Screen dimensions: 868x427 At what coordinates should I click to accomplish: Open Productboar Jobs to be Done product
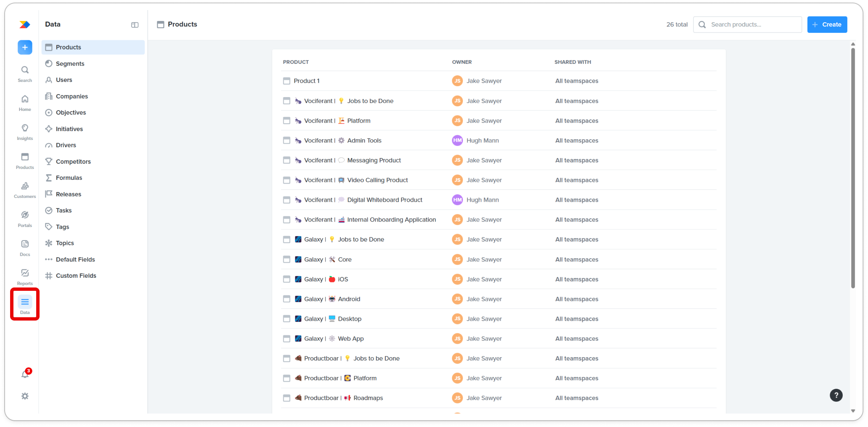[499, 358]
